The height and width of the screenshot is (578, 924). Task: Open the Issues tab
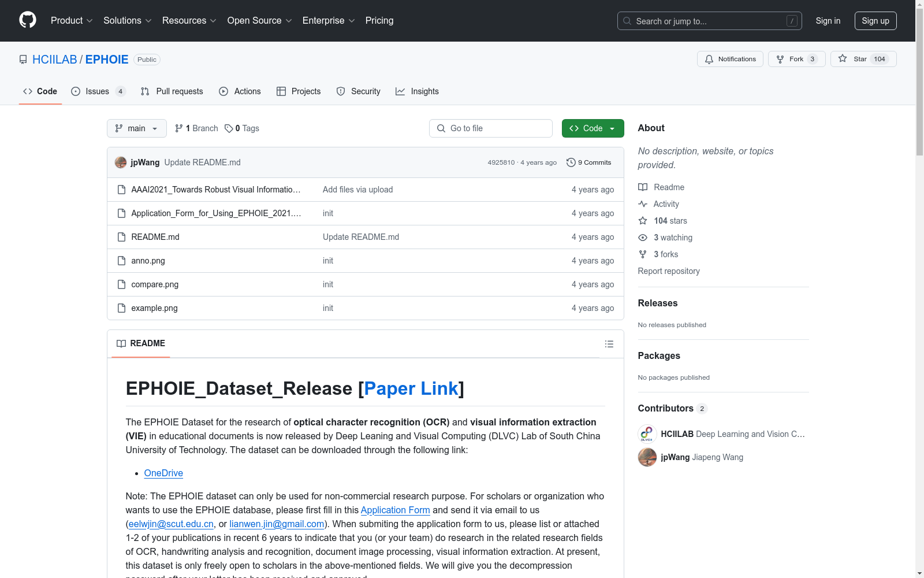(x=98, y=91)
